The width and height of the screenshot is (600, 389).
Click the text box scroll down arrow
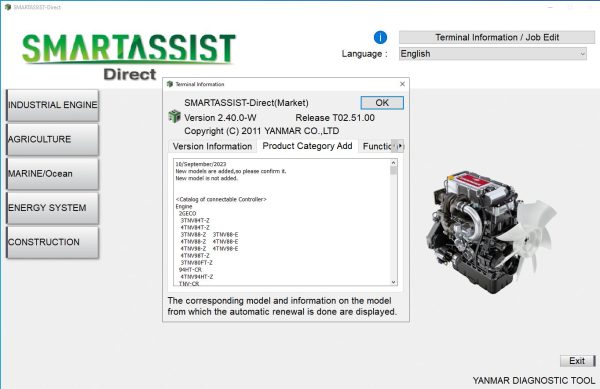coord(393,282)
